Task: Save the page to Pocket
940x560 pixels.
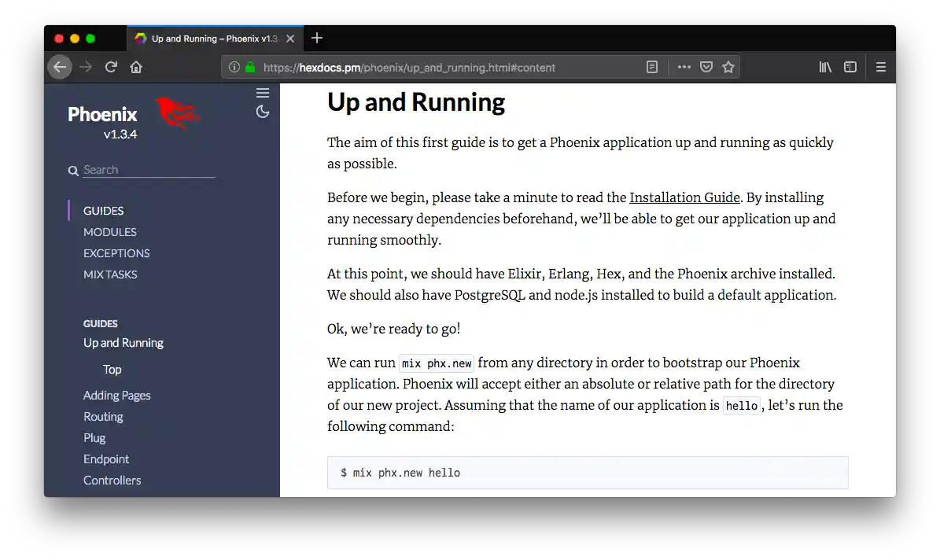Action: coord(706,67)
